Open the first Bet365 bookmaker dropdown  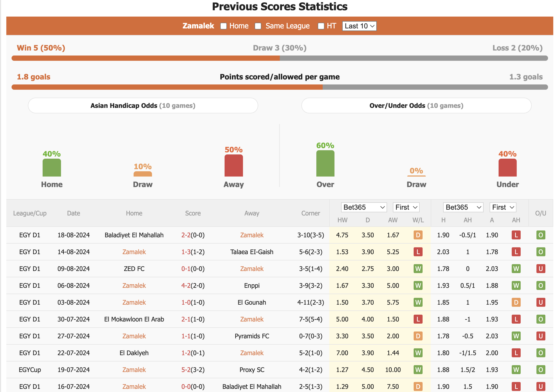(x=364, y=207)
